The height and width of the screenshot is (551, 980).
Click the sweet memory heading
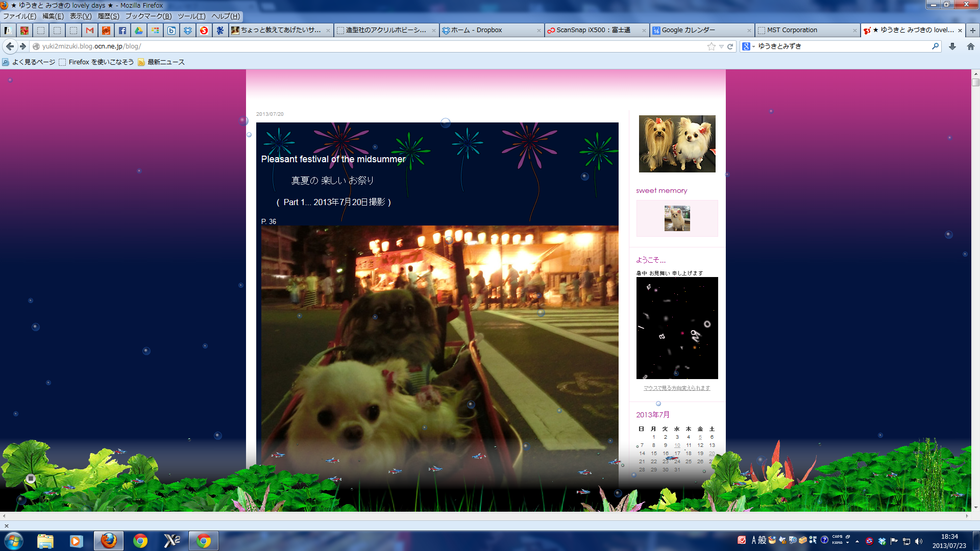[661, 191]
